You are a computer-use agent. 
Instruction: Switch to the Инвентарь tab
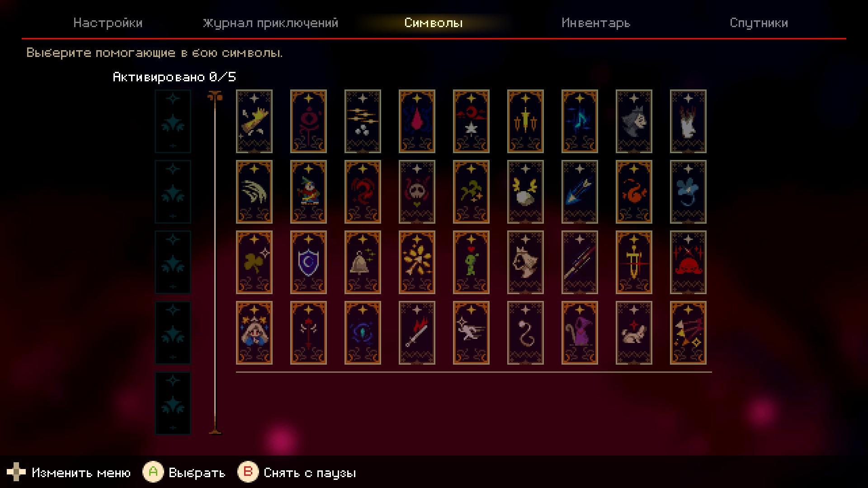coord(596,23)
